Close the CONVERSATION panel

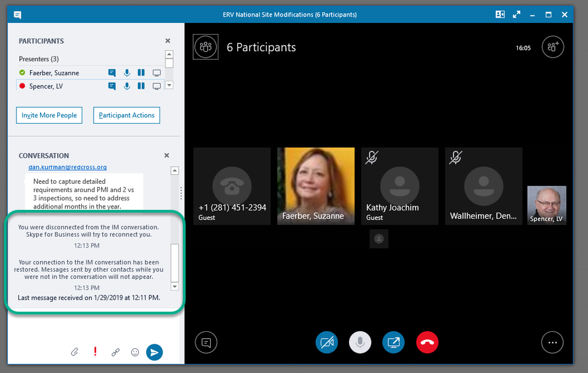[x=167, y=155]
